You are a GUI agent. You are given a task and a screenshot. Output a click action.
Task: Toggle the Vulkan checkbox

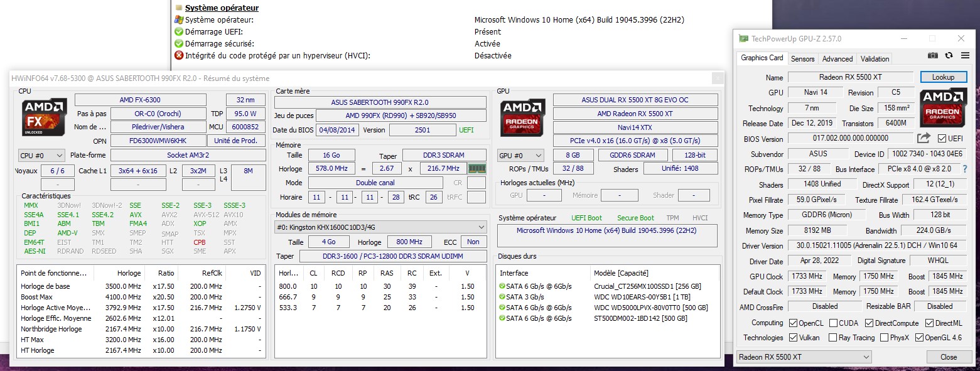click(794, 338)
